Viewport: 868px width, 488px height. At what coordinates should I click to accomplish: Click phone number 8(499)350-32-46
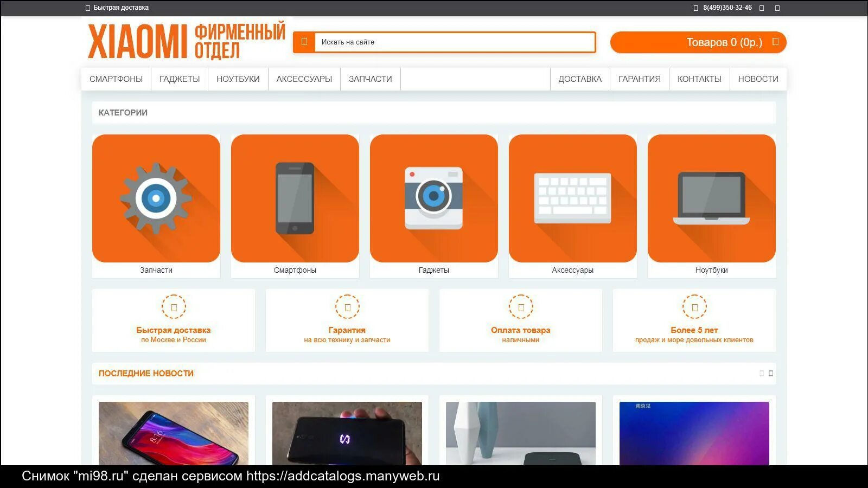tap(727, 8)
